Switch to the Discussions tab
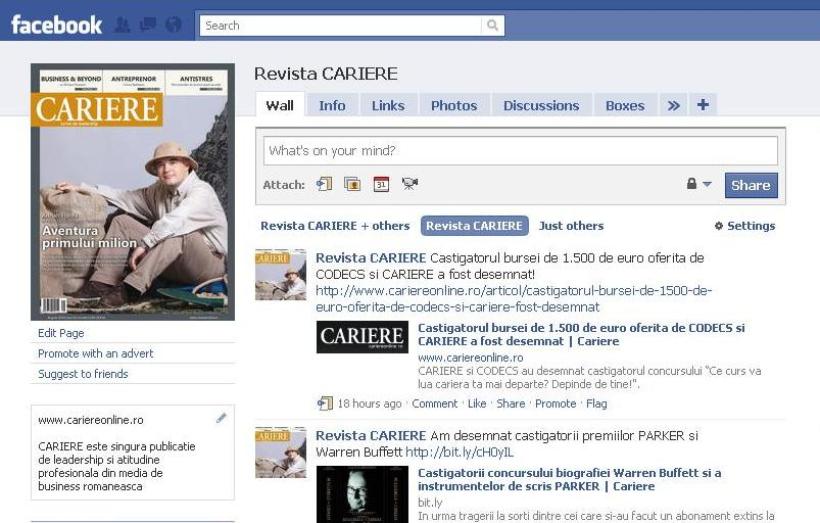The height and width of the screenshot is (523, 820). pyautogui.click(x=541, y=106)
